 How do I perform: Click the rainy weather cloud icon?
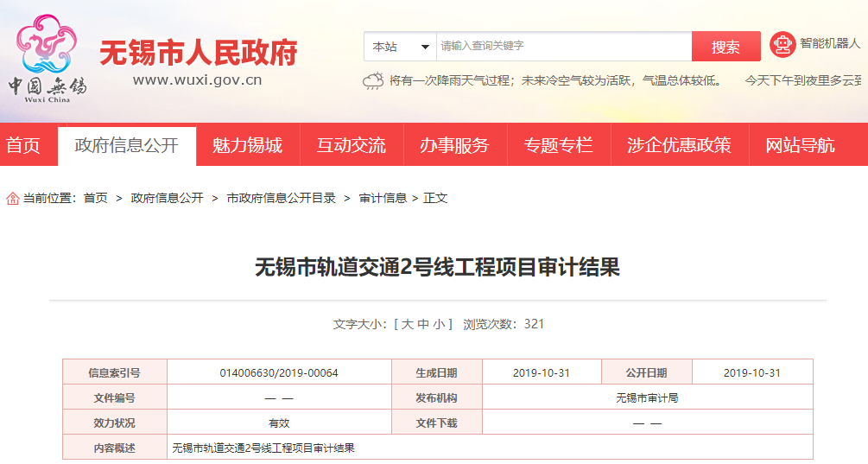click(x=373, y=81)
